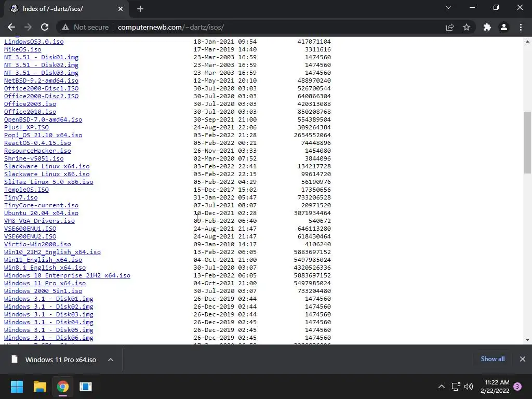Open the Chrome three-dot menu
The width and height of the screenshot is (532, 399).
(521, 27)
